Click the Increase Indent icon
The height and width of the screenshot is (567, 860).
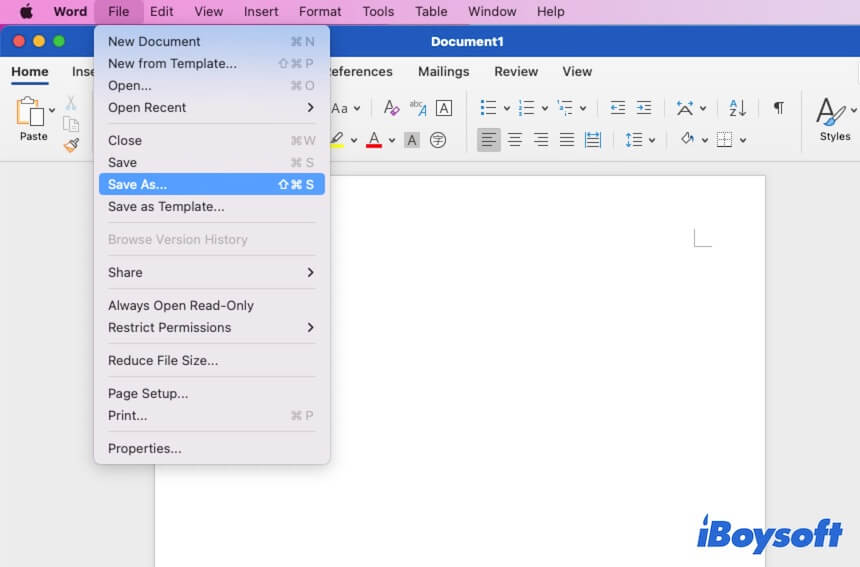point(644,107)
